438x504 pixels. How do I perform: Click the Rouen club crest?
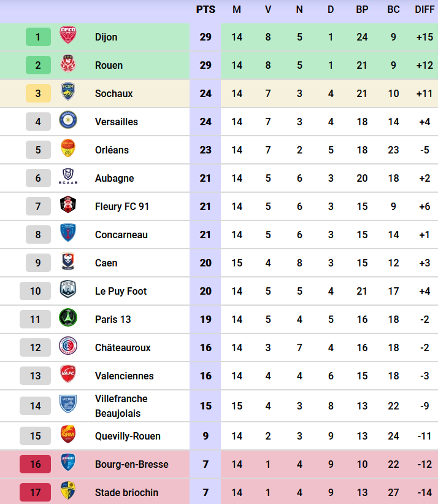(x=68, y=64)
